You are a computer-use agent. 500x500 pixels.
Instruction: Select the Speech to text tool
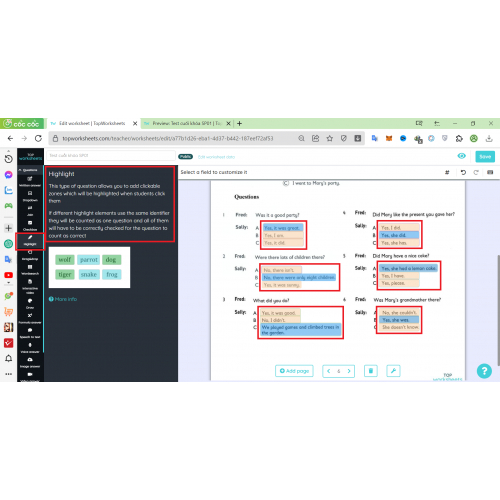tap(30, 333)
